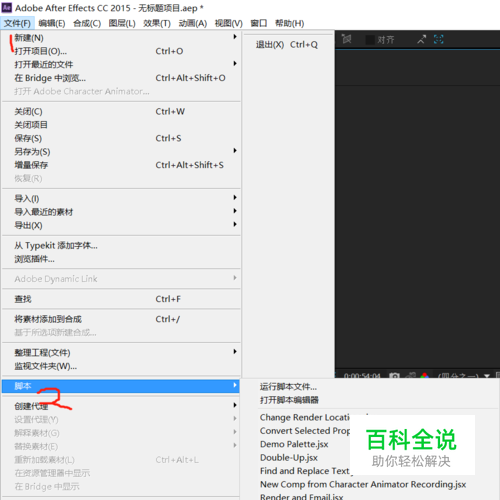Run the Change Render Locations script
The height and width of the screenshot is (500, 500).
(x=305, y=417)
